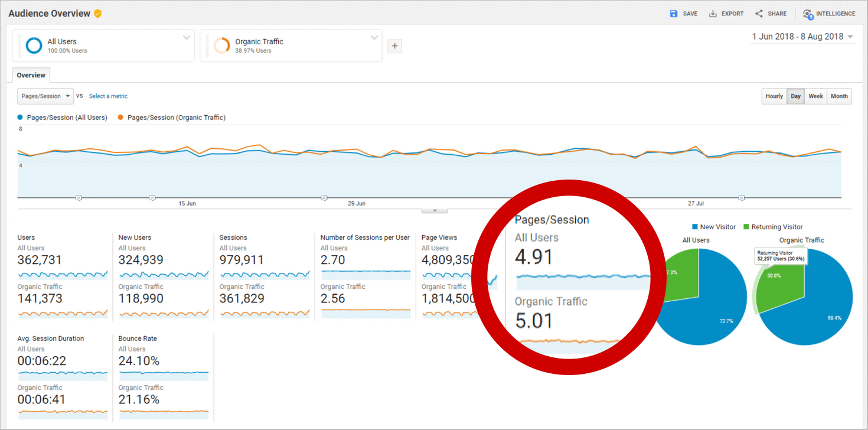Click the verified shield badge beside Audience Overview
Screen dimensions: 868x430
(x=98, y=14)
